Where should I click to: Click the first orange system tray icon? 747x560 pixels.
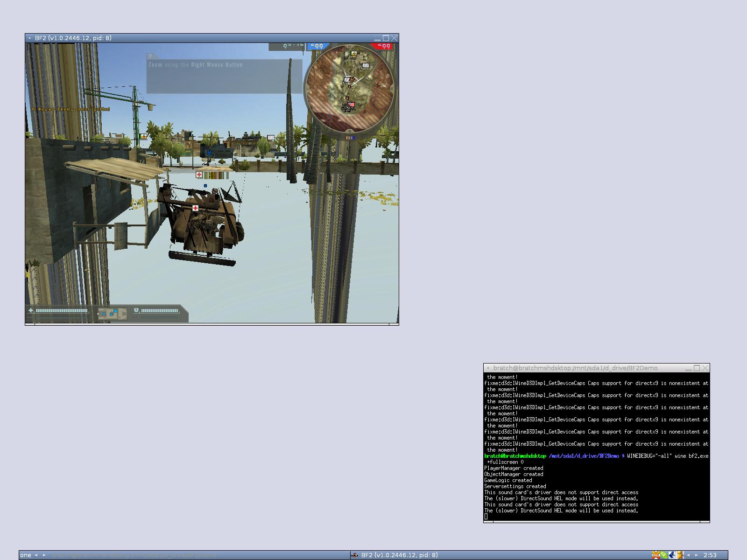[x=656, y=555]
